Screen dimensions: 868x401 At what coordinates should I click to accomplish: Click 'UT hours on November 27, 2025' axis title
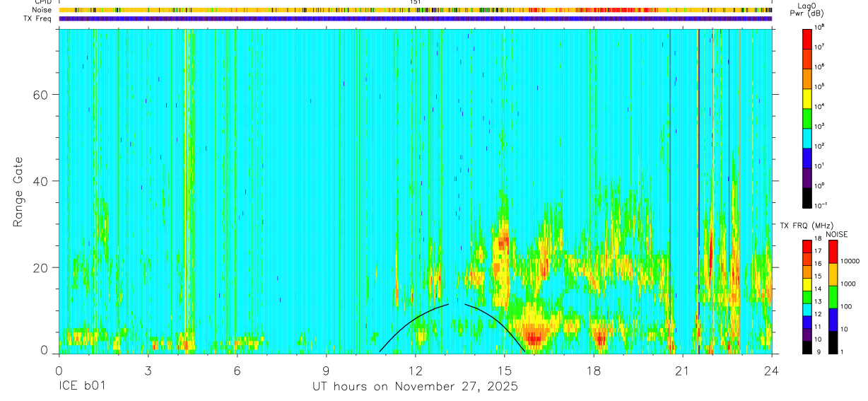click(415, 387)
